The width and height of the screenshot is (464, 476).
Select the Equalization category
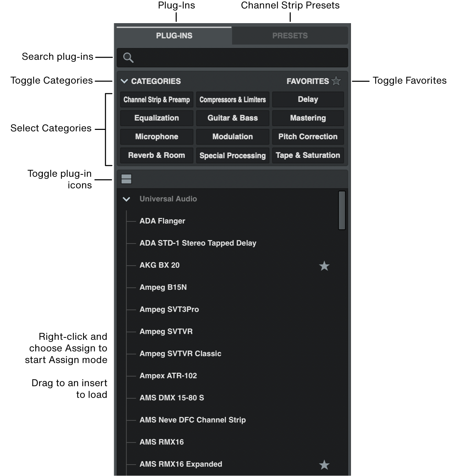tap(157, 118)
